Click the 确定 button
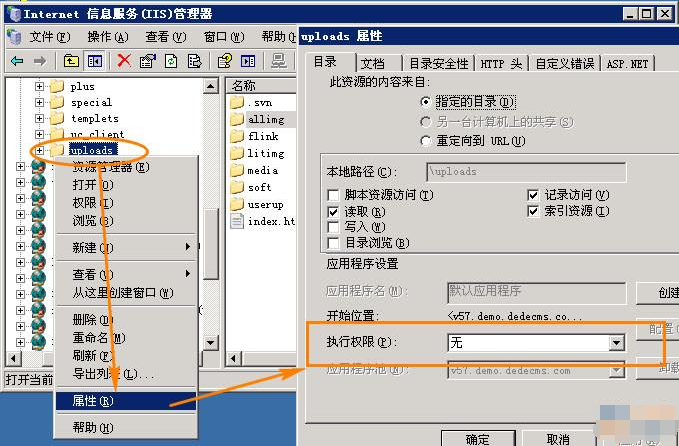This screenshot has width=679, height=446. tap(478, 438)
